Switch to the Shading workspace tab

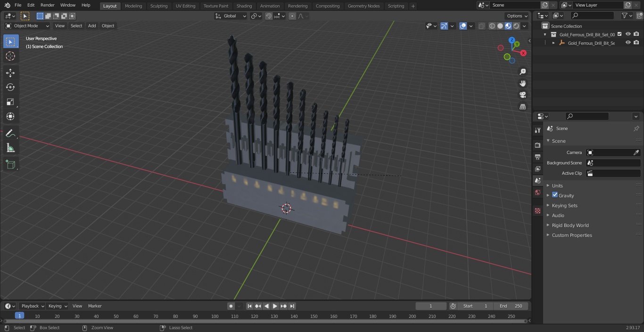click(x=244, y=6)
